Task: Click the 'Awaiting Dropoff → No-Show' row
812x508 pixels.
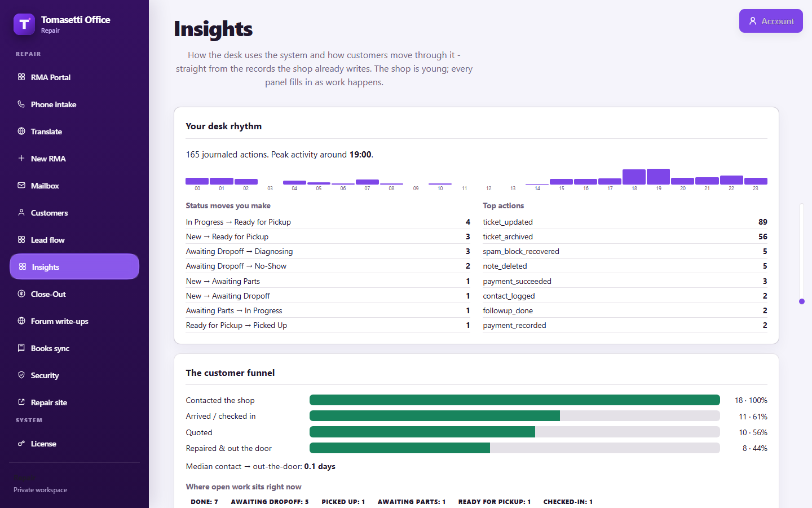Action: pos(328,266)
